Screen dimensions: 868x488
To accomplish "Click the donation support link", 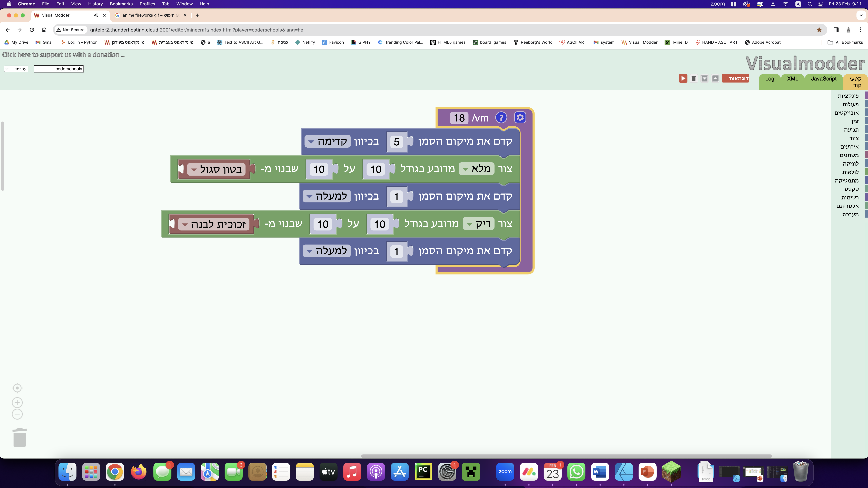I will click(x=63, y=55).
